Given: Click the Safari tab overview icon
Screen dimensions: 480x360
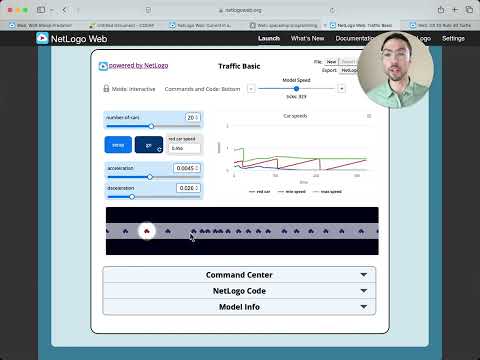Looking at the screenshot, I should point(469,10).
